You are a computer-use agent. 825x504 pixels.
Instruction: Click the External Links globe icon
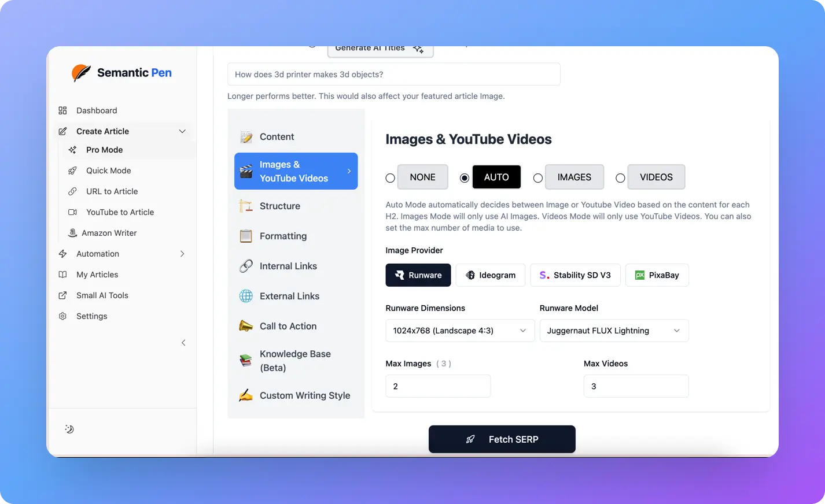point(246,297)
